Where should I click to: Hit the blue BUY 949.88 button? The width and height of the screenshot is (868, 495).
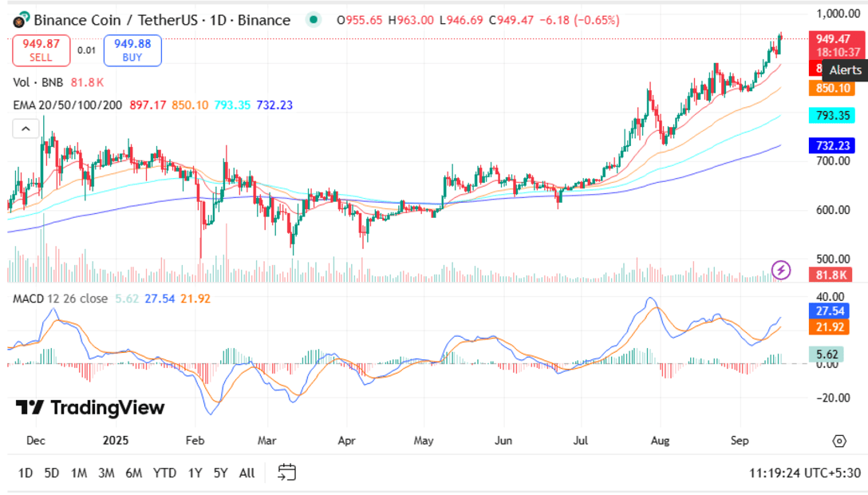click(132, 50)
